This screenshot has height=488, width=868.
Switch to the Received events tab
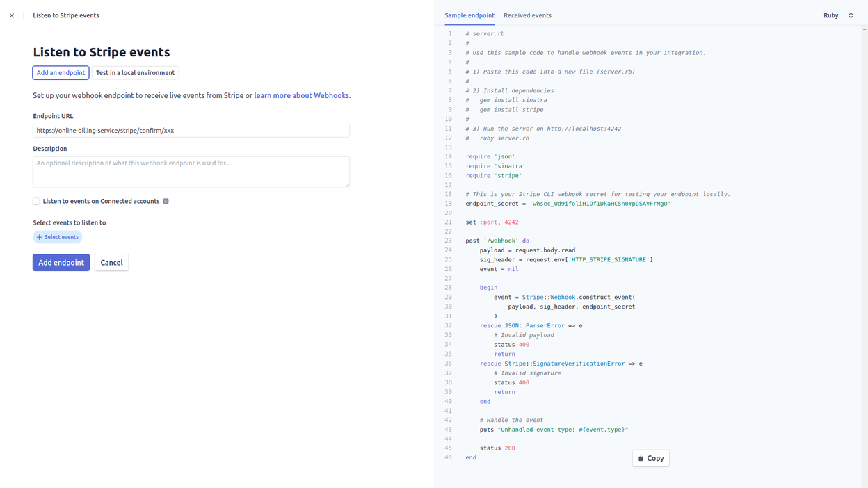tap(527, 15)
